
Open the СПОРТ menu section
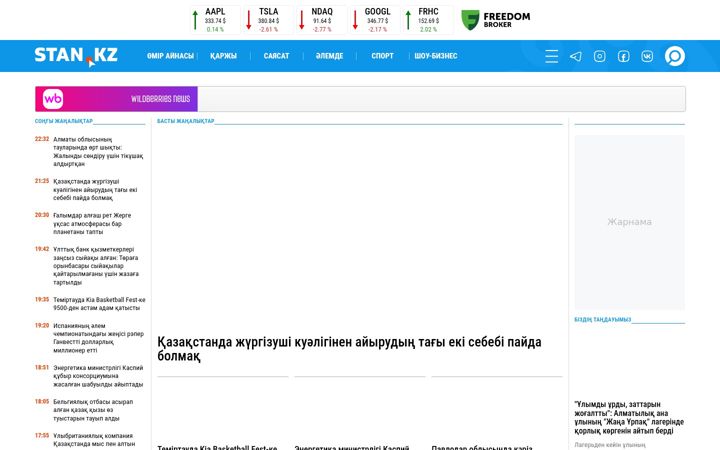pyautogui.click(x=382, y=56)
